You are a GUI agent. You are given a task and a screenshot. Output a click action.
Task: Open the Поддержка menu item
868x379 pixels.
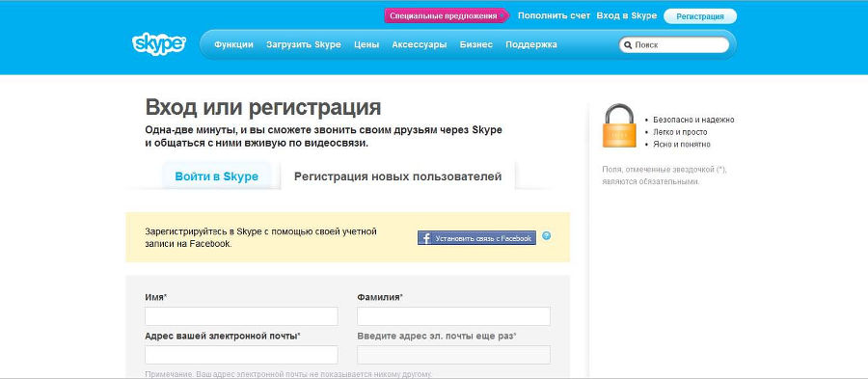(x=530, y=44)
